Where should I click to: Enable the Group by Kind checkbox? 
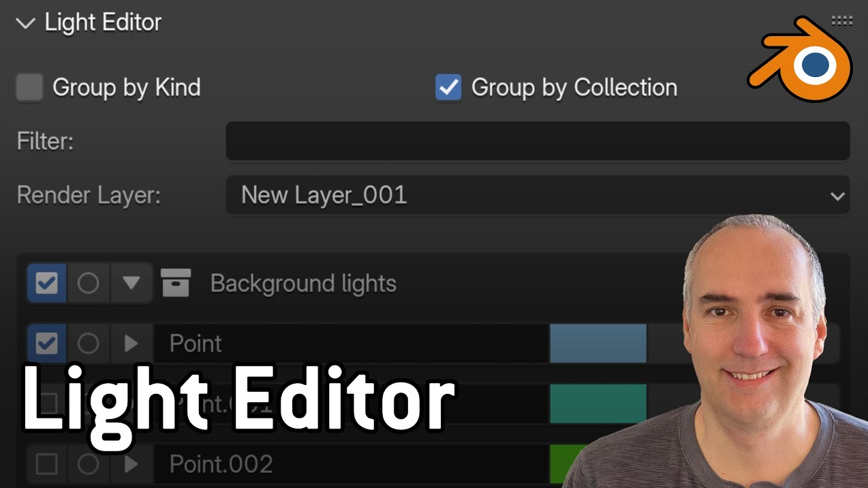[29, 88]
